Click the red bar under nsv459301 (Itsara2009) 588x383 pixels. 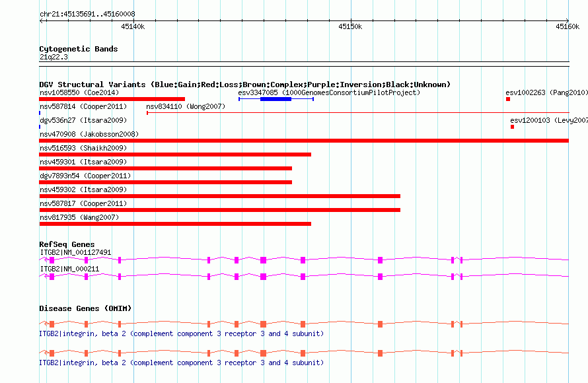tap(166, 168)
